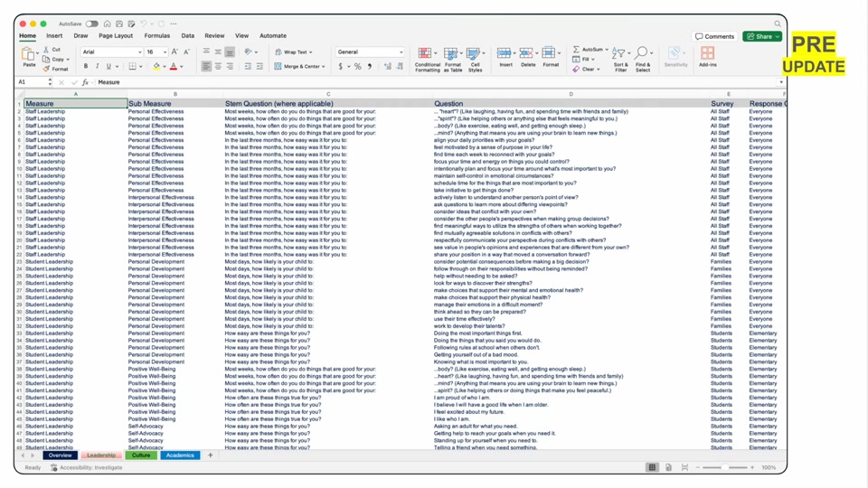Toggle Bold formatting
868x488 pixels.
tap(85, 66)
